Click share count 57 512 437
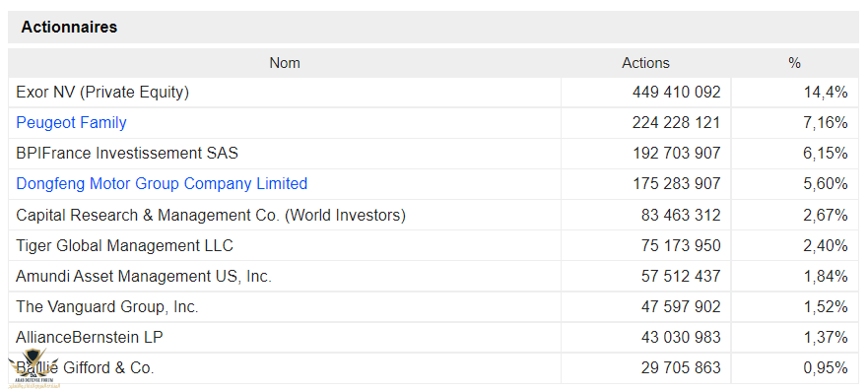868x390 pixels. click(681, 276)
